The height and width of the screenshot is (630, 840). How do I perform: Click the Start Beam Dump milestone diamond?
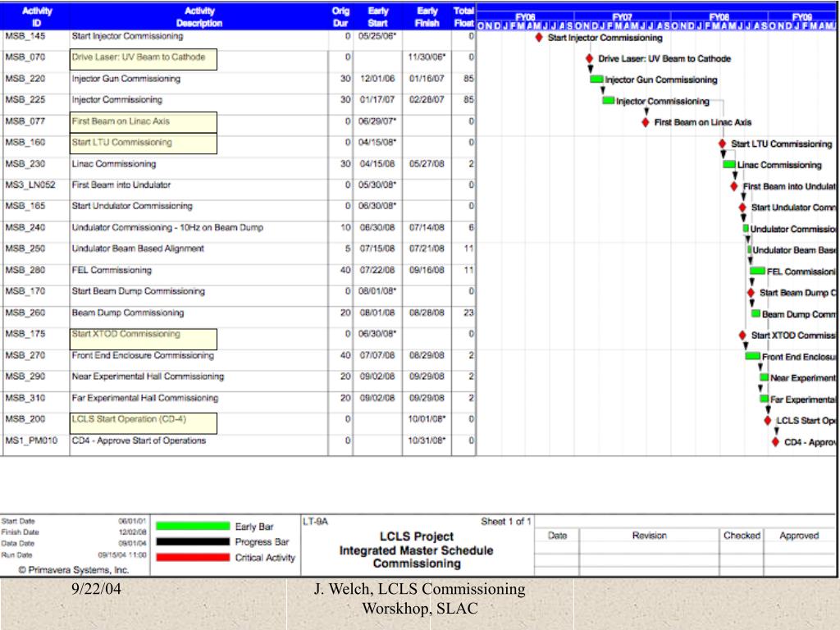751,293
